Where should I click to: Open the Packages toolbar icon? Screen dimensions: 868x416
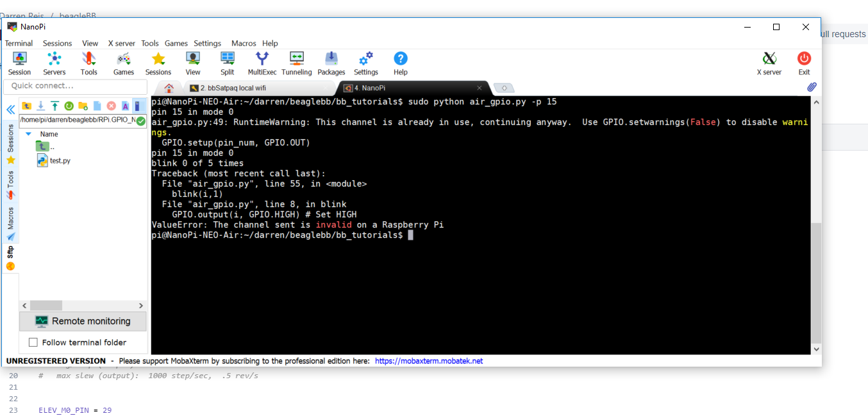[331, 63]
